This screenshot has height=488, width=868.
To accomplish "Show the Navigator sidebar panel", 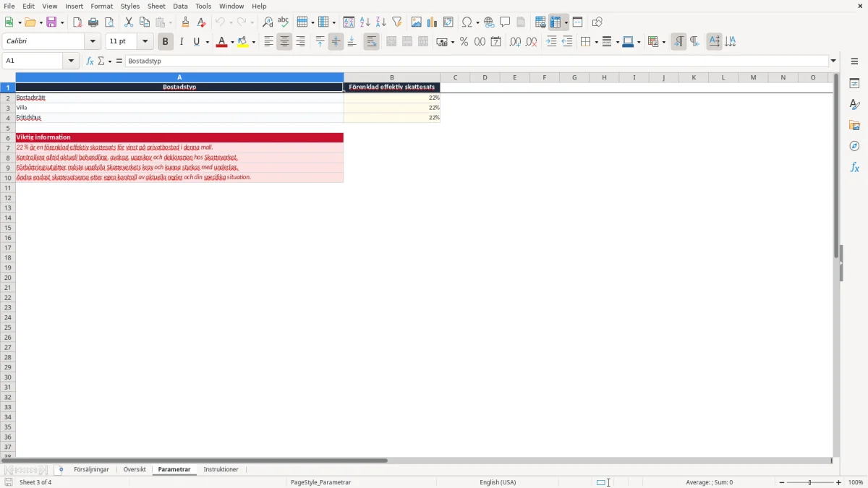I will [x=854, y=146].
